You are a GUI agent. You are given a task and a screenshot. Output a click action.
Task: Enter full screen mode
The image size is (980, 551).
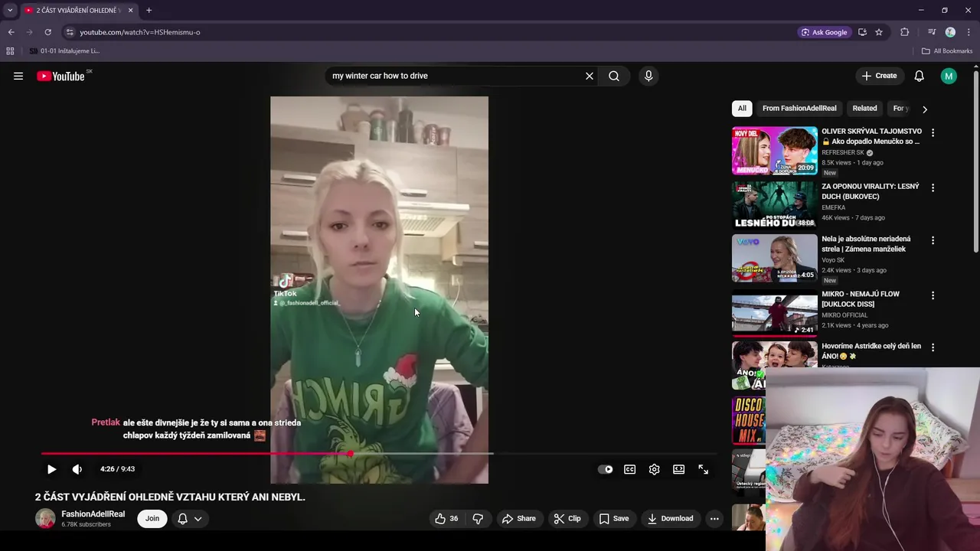(x=703, y=469)
